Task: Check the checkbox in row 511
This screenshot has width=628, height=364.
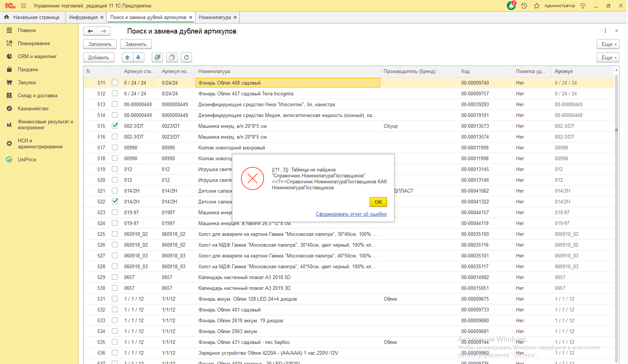Action: coord(115,83)
